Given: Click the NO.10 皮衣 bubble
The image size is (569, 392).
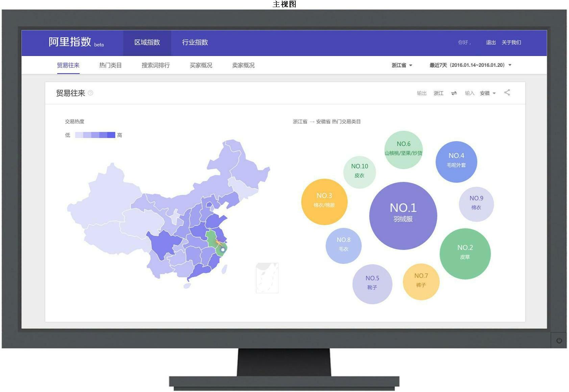Looking at the screenshot, I should [360, 172].
